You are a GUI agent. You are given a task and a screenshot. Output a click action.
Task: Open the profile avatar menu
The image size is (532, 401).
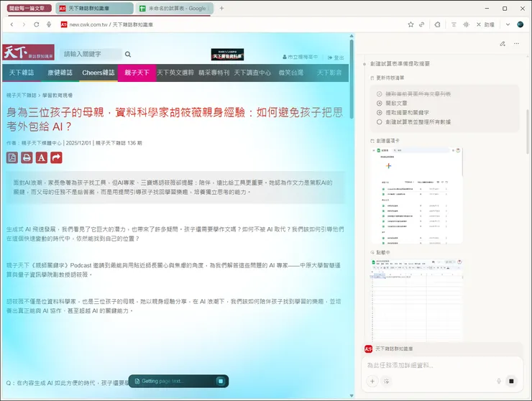click(x=520, y=24)
